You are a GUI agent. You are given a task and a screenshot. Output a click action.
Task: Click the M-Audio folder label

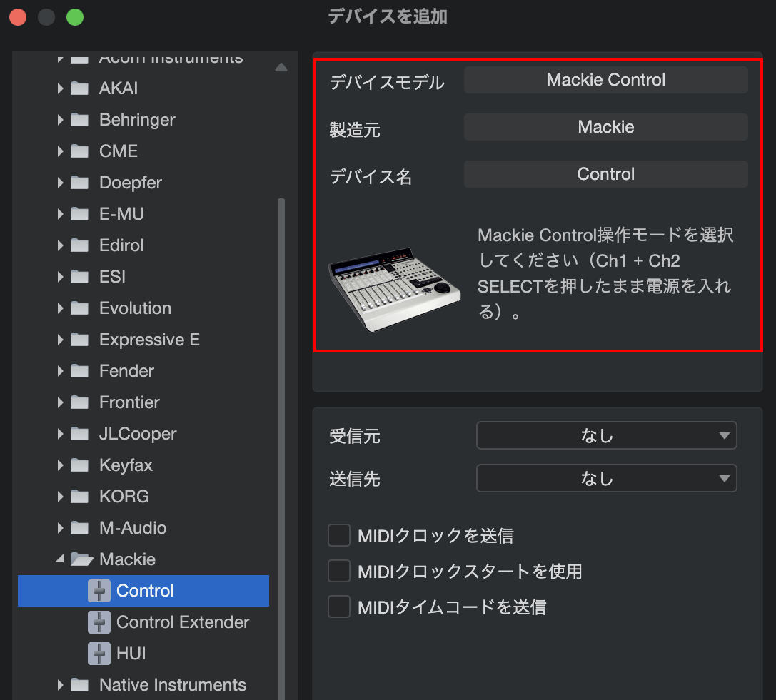pyautogui.click(x=133, y=528)
